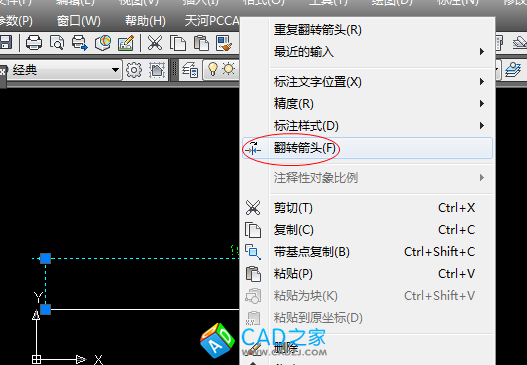
Task: Open the 窗口(W) menu
Action: 79,21
